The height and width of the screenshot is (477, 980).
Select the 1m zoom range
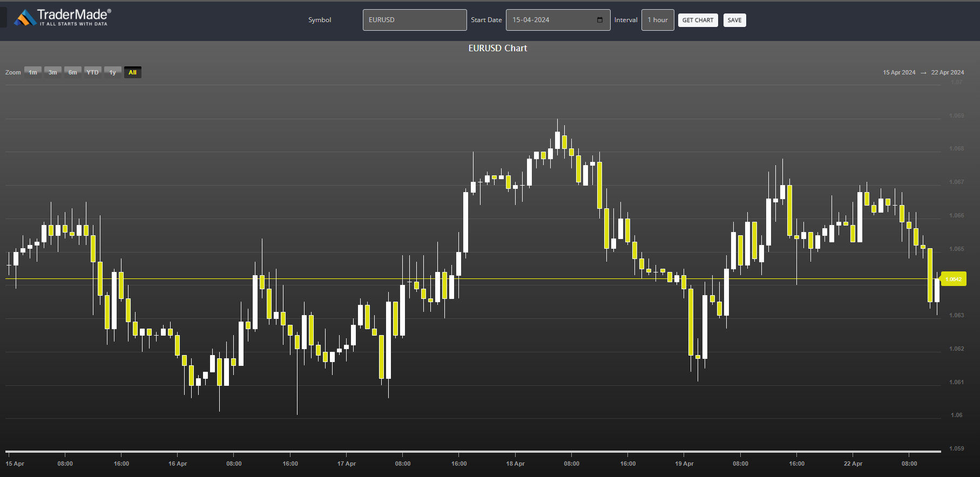[33, 72]
